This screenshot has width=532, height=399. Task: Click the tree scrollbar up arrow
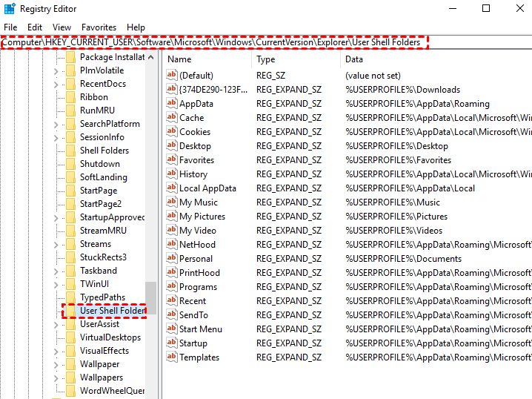151,57
